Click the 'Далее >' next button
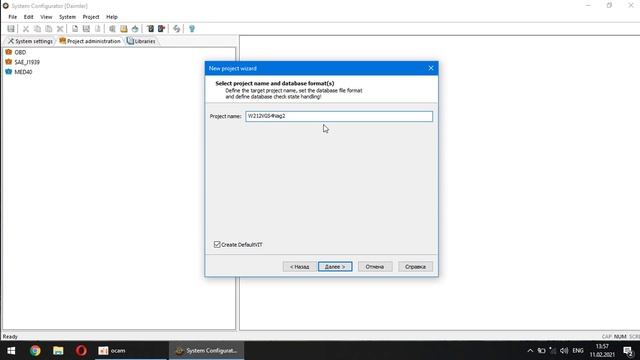Image resolution: width=640 pixels, height=360 pixels. coord(335,267)
